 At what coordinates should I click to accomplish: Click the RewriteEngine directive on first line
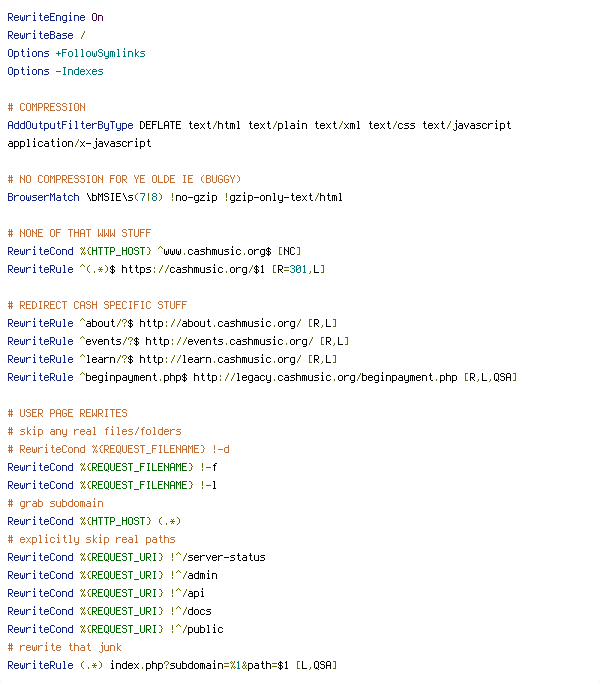point(46,17)
